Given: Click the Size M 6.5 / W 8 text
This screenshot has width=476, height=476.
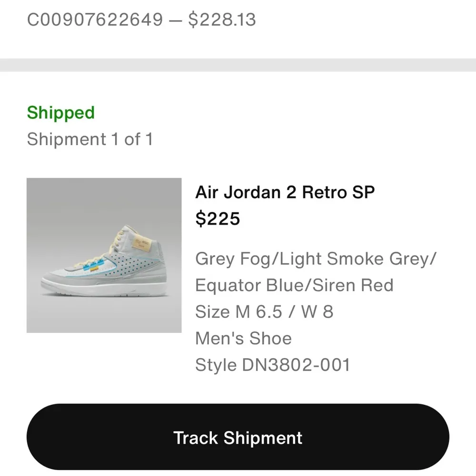Looking at the screenshot, I should point(265,312).
